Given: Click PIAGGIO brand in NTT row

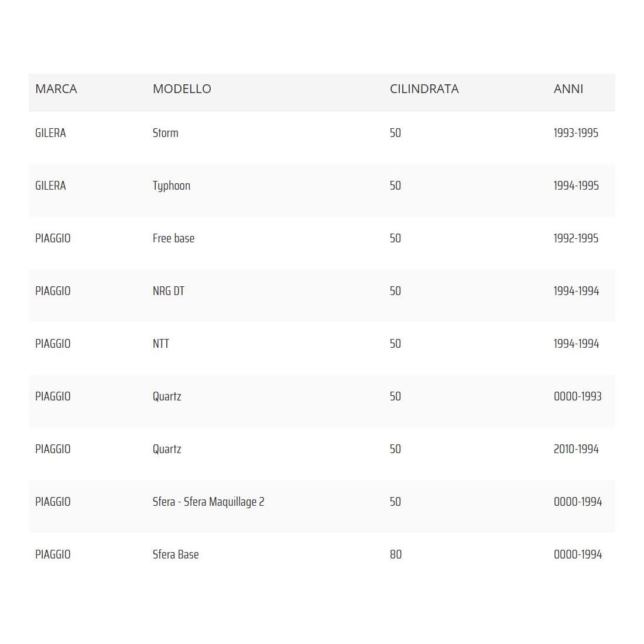Looking at the screenshot, I should coord(53,344).
